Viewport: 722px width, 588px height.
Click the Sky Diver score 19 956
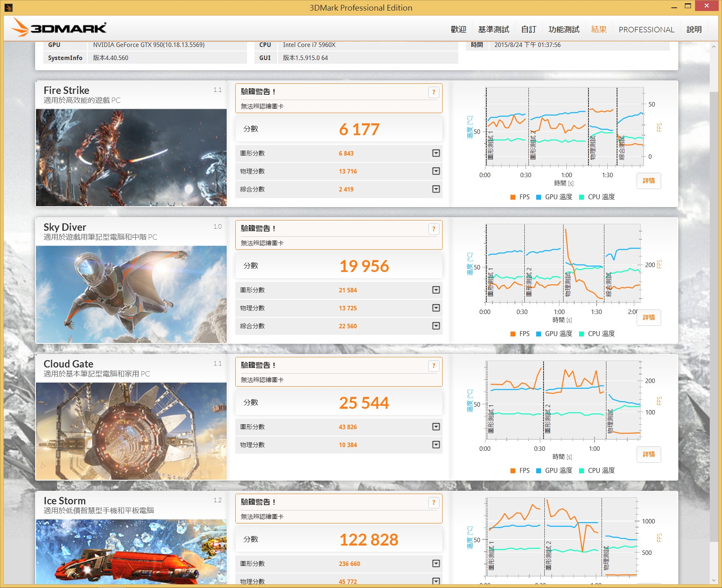(364, 266)
